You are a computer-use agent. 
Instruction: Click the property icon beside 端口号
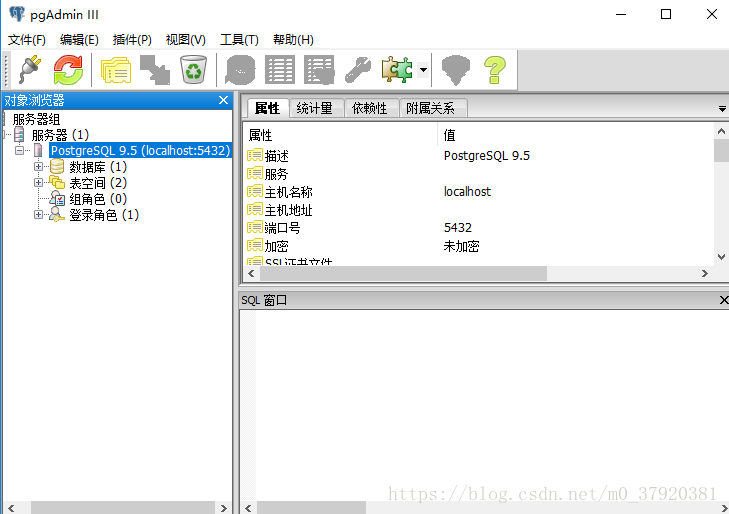pyautogui.click(x=255, y=228)
